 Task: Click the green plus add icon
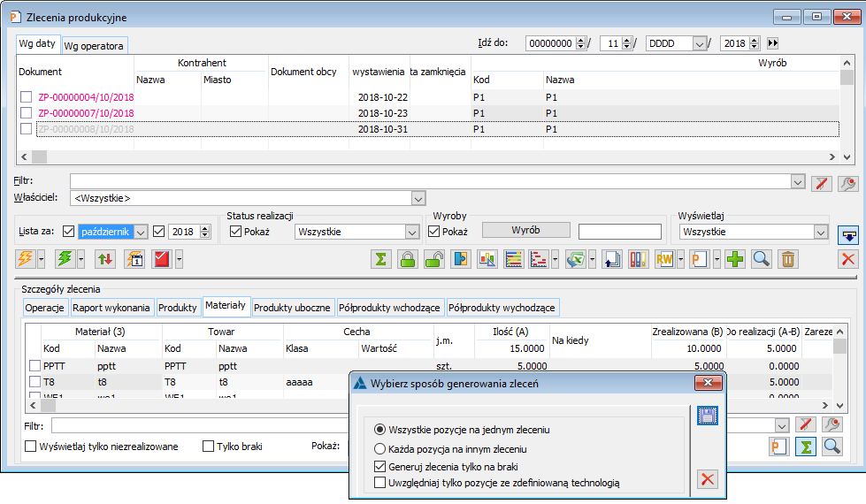(734, 259)
